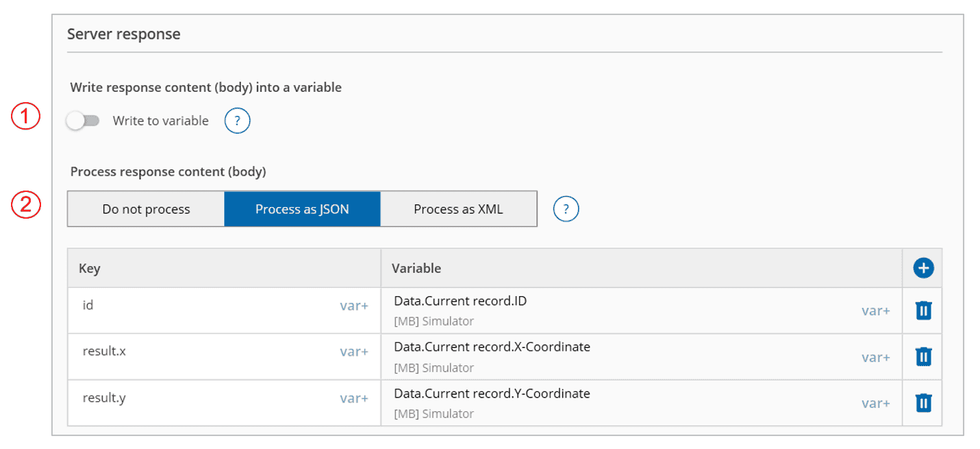
Task: Click [MB] Simulator under X-Coordinate
Action: pos(434,367)
